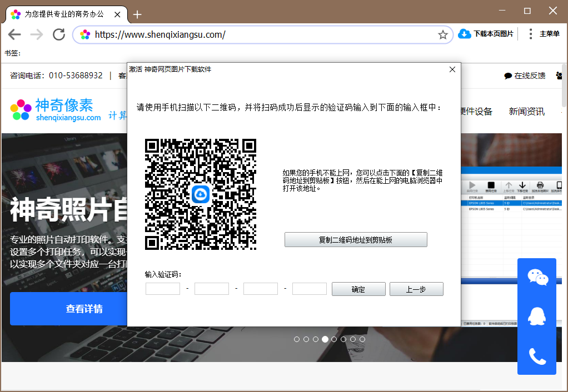This screenshot has height=392, width=568.
Task: Click the phone icon in the floating sidebar
Action: 537,356
